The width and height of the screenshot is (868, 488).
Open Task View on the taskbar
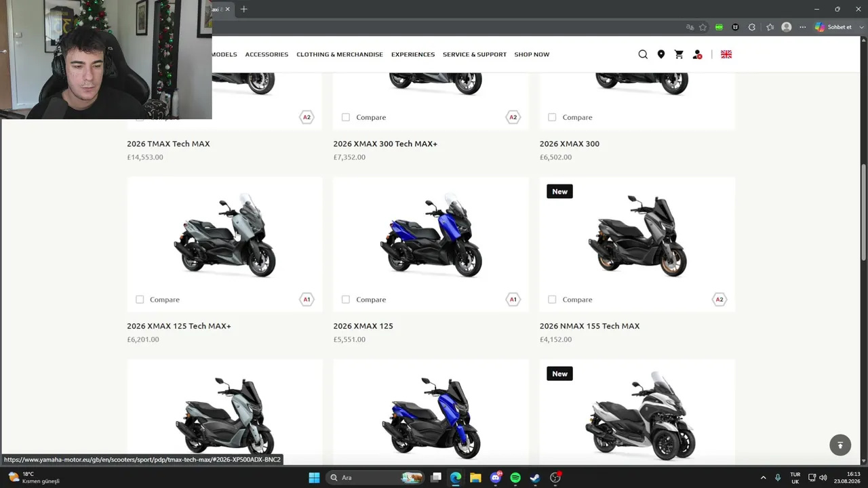click(x=436, y=478)
